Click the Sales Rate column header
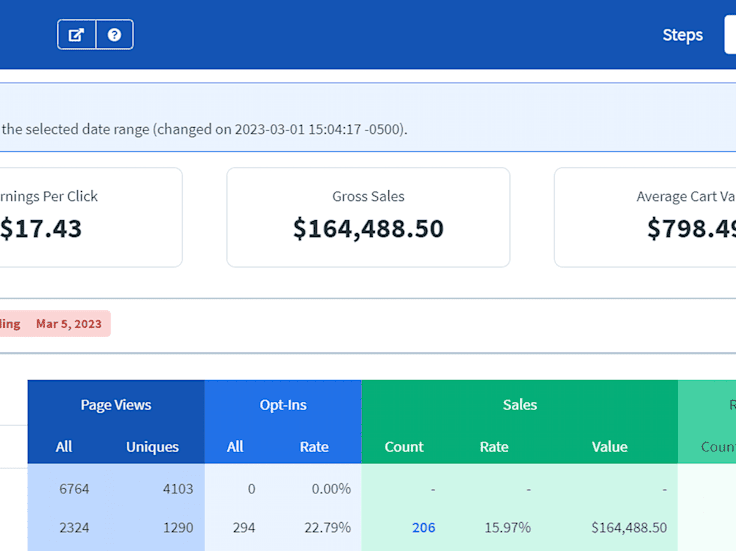This screenshot has width=736, height=551. click(494, 447)
